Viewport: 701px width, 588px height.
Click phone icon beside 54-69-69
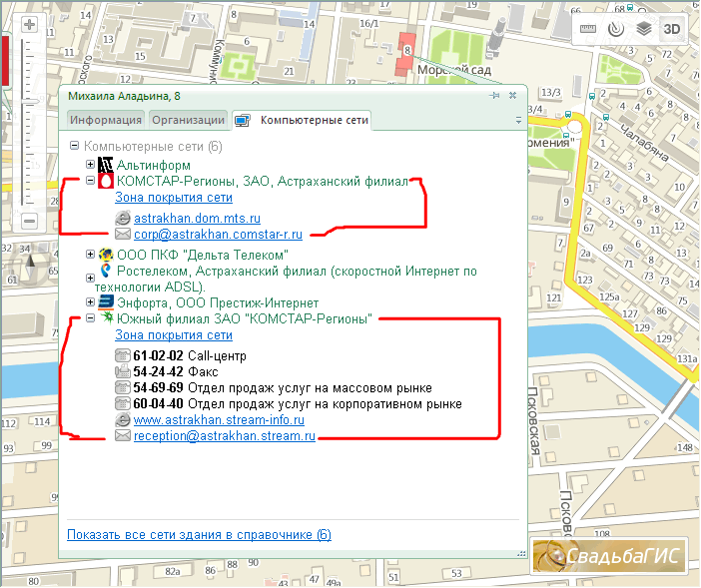pos(123,387)
